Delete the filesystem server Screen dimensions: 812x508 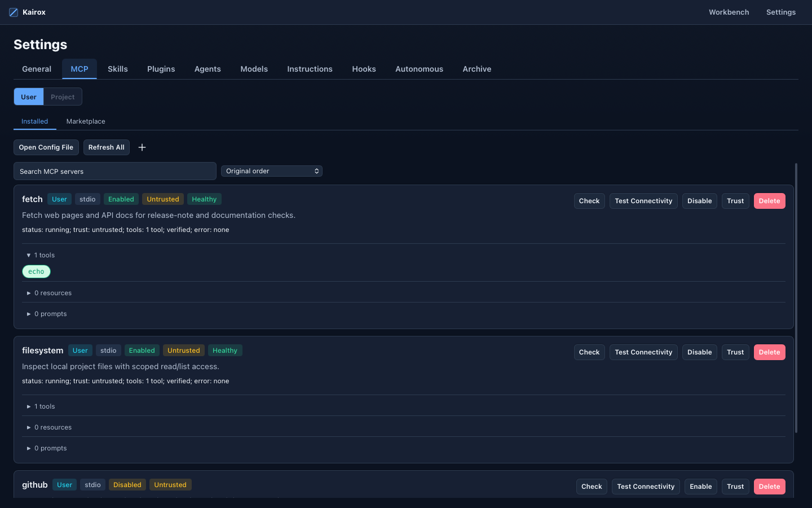pos(770,352)
